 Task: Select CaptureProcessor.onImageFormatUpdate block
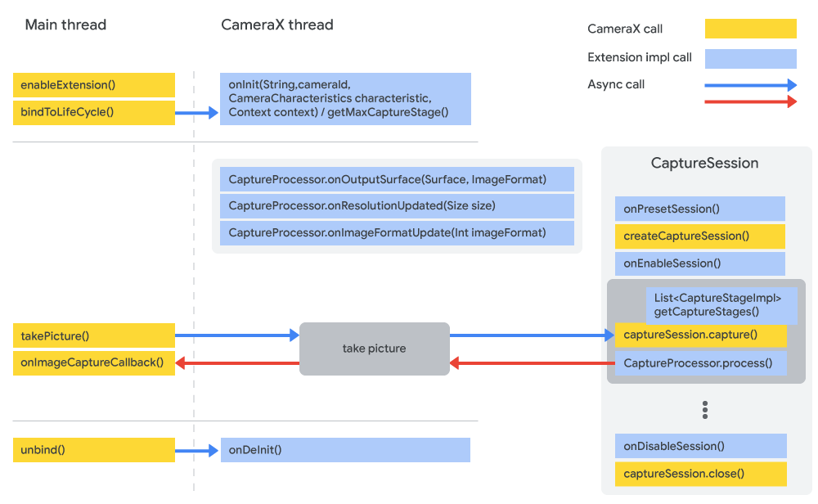click(397, 232)
